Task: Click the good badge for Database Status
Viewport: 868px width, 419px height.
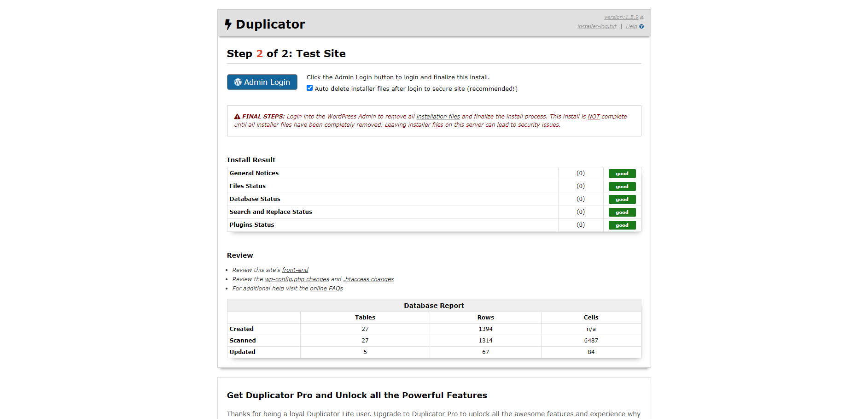Action: (x=622, y=200)
